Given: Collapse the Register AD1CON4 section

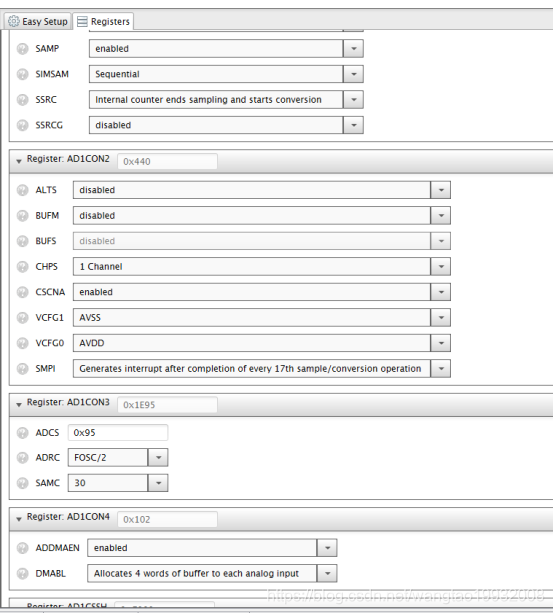Looking at the screenshot, I should pyautogui.click(x=19, y=519).
